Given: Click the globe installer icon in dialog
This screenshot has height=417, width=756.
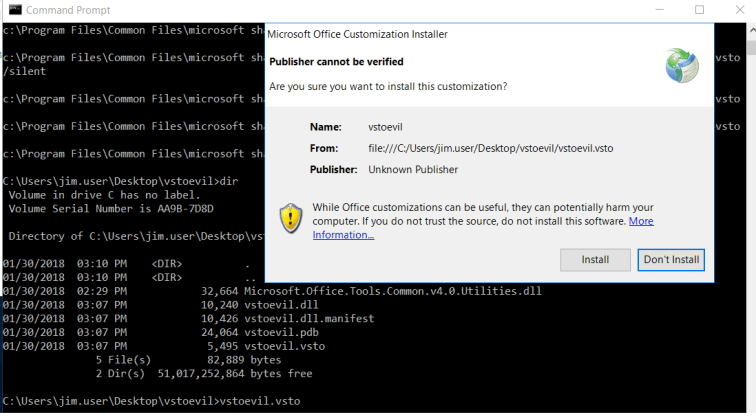Looking at the screenshot, I should pos(682,66).
